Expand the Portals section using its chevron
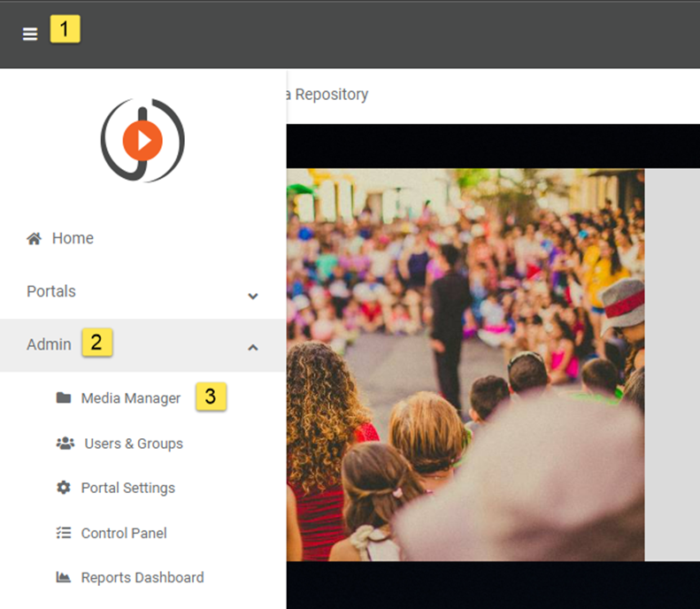Viewport: 700px width, 609px height. 253,296
